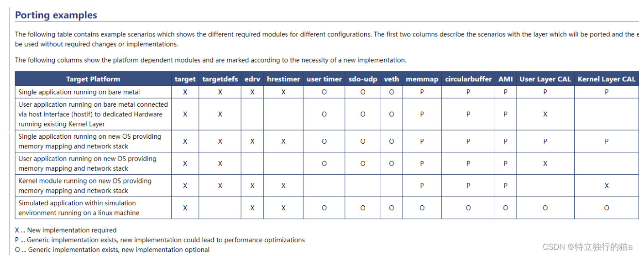Click the 'X ... New implementation required' legend line
This screenshot has width=644, height=256.
(66, 230)
